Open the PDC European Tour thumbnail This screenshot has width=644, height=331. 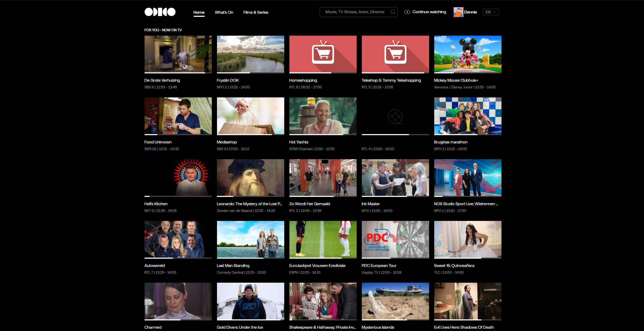coord(395,240)
